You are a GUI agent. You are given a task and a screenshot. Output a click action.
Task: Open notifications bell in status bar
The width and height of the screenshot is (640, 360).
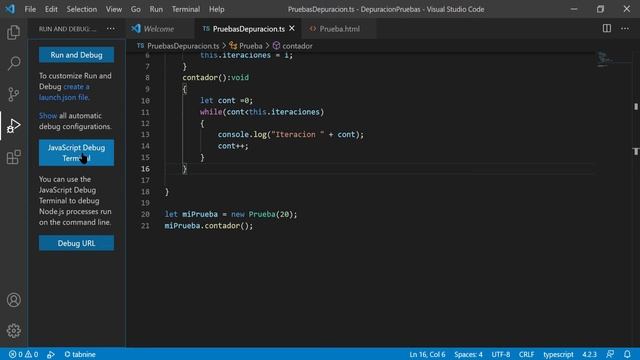[x=627, y=354]
